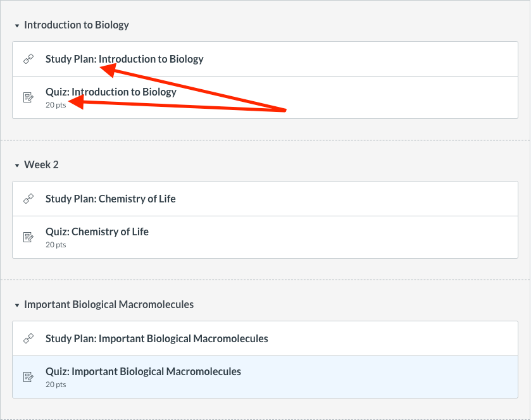Select the Important Biological Macromolecules module heading
Viewport: 531px width, 420px height.
pyautogui.click(x=108, y=305)
